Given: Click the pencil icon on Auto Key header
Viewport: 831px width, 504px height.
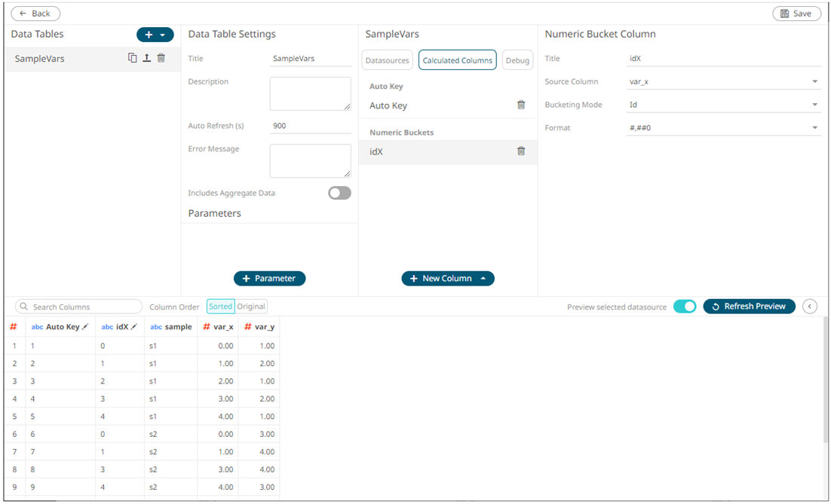Looking at the screenshot, I should pyautogui.click(x=85, y=327).
